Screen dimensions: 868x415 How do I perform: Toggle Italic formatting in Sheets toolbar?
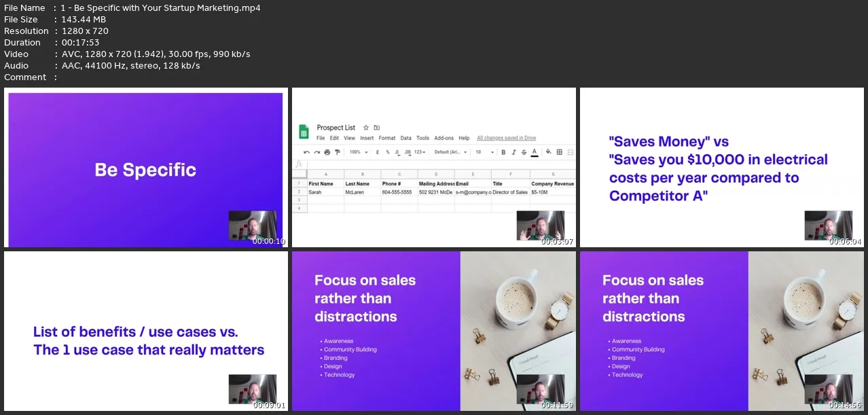coord(513,152)
